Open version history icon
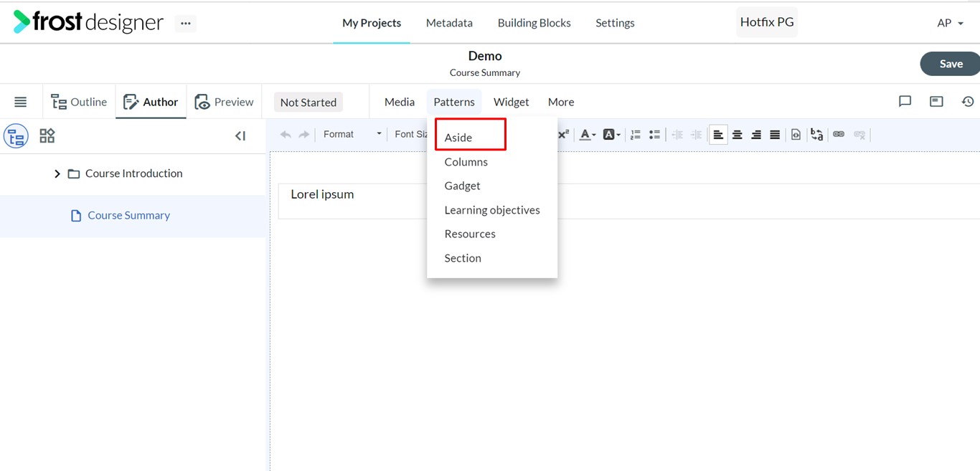The image size is (980, 471). tap(968, 102)
